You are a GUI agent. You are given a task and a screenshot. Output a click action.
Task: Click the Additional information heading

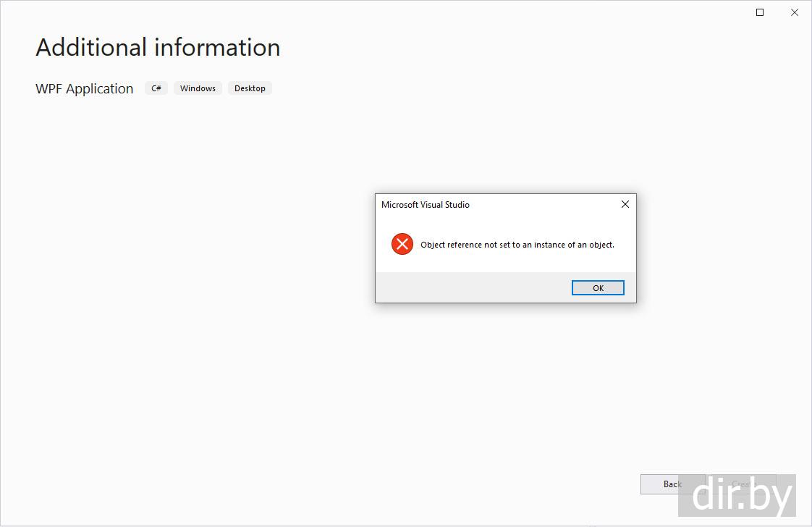[158, 47]
